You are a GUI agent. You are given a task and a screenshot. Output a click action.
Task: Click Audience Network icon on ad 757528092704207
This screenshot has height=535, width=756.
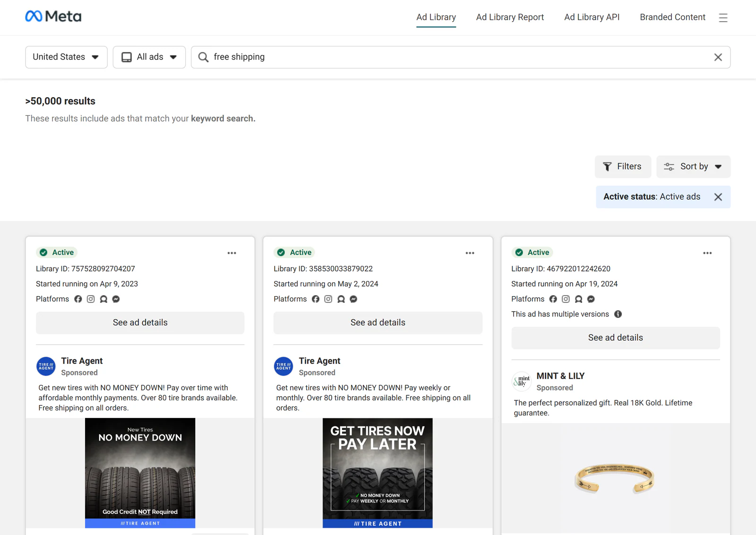click(103, 299)
